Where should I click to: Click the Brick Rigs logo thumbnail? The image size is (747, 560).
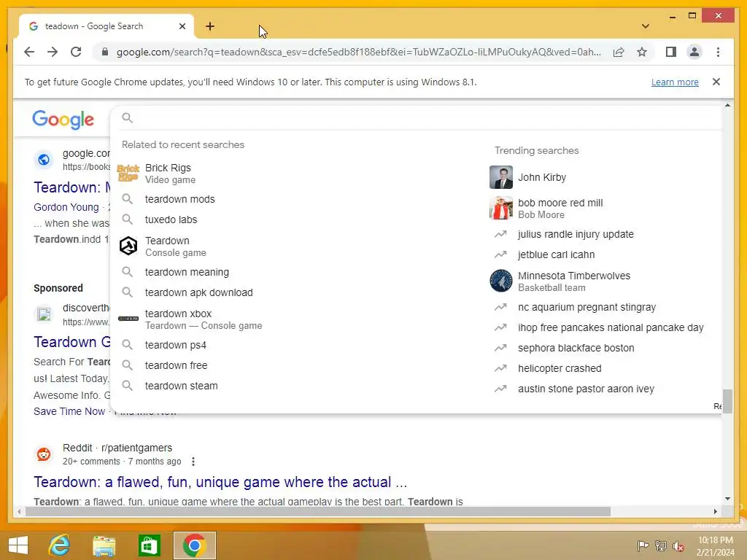click(x=128, y=174)
